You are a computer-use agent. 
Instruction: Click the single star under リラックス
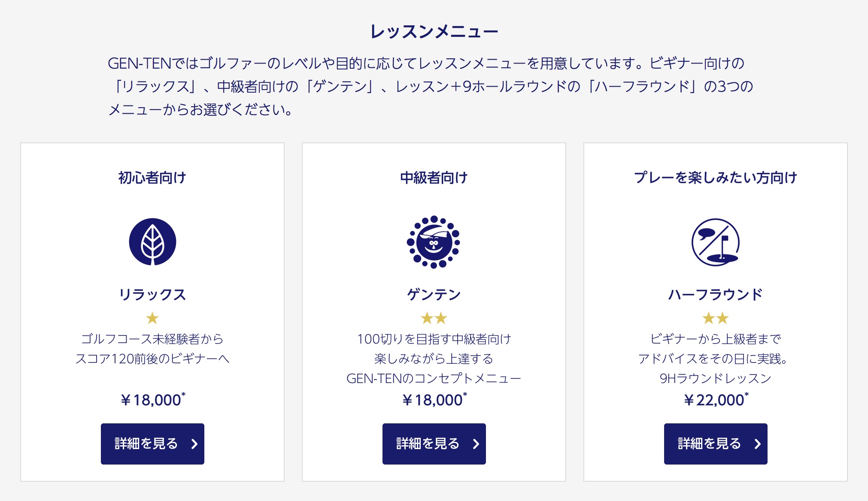152,318
